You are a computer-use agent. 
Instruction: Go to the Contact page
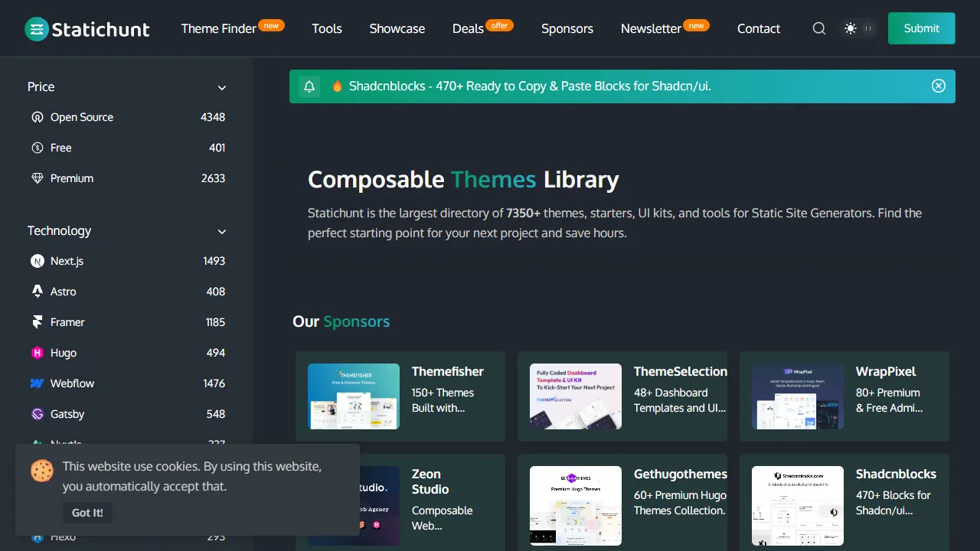point(759,28)
